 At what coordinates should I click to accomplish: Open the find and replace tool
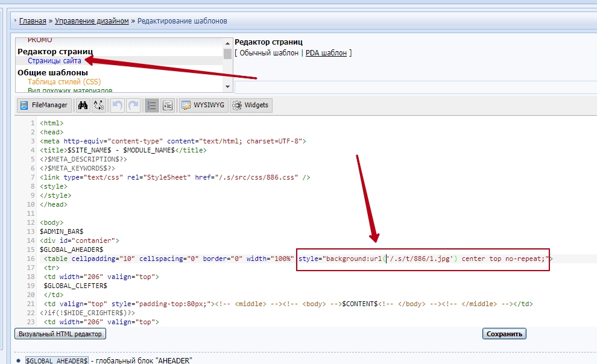[x=98, y=105]
